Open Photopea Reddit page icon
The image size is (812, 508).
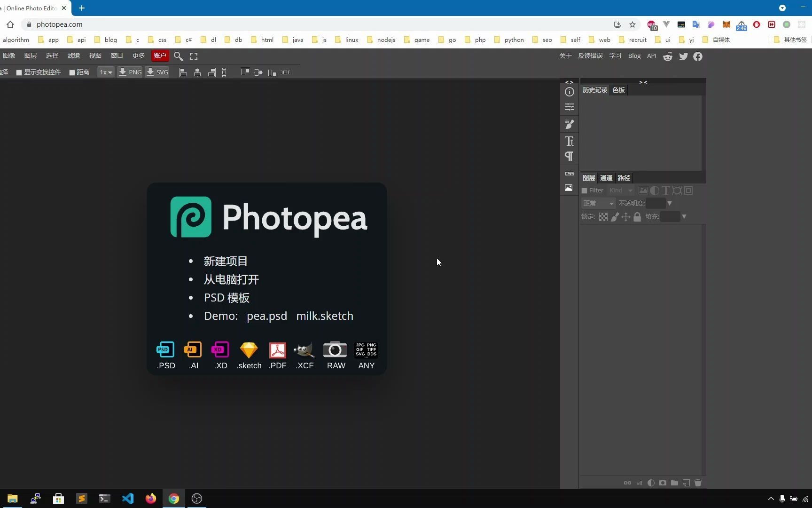tap(668, 56)
